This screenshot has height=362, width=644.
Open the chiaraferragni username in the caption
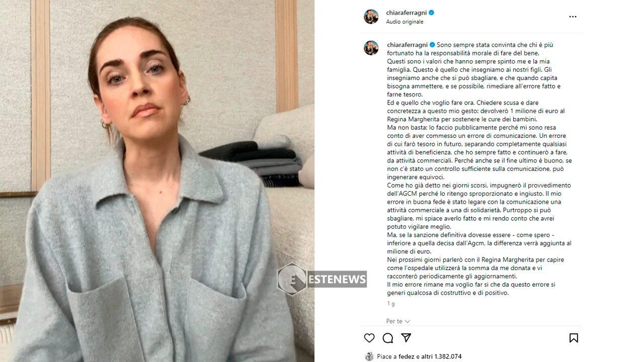[407, 45]
